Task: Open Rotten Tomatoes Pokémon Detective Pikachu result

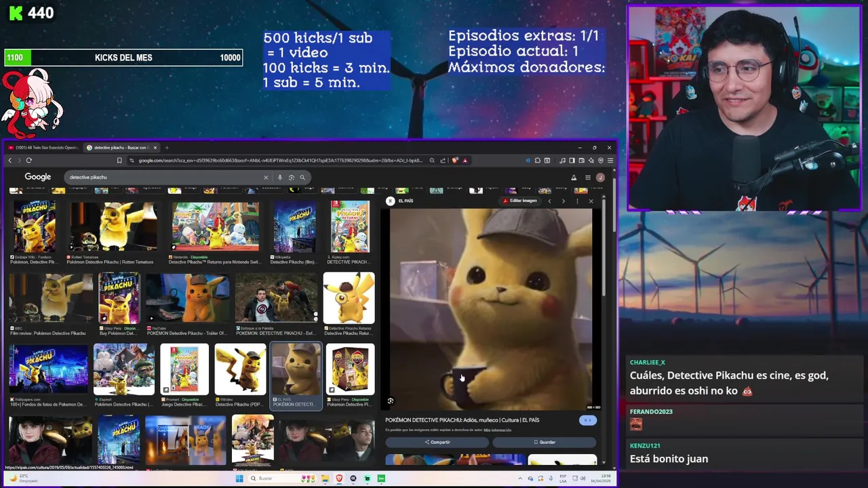Action: point(113,231)
